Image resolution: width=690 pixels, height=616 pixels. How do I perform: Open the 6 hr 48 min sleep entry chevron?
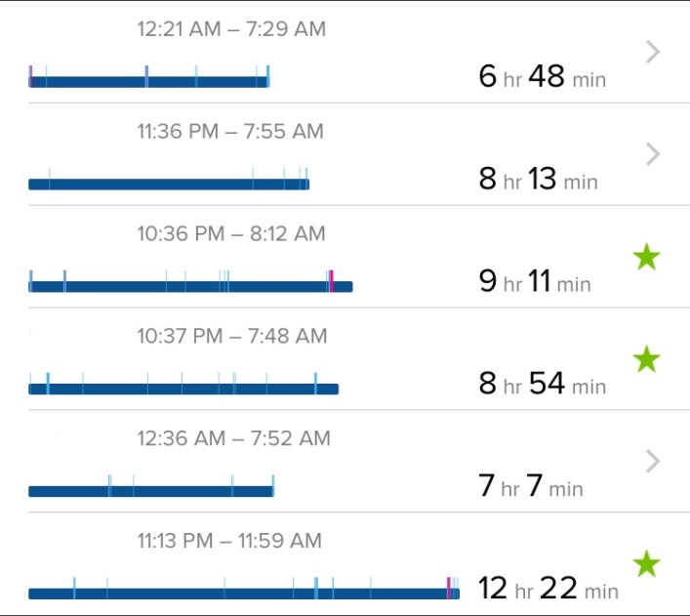tap(654, 52)
